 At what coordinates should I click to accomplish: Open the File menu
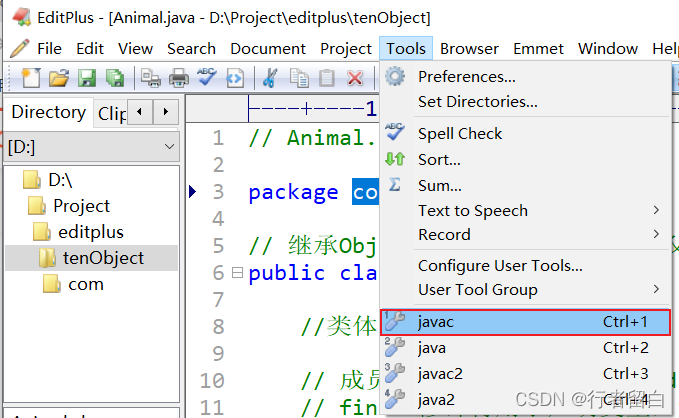pyautogui.click(x=49, y=49)
